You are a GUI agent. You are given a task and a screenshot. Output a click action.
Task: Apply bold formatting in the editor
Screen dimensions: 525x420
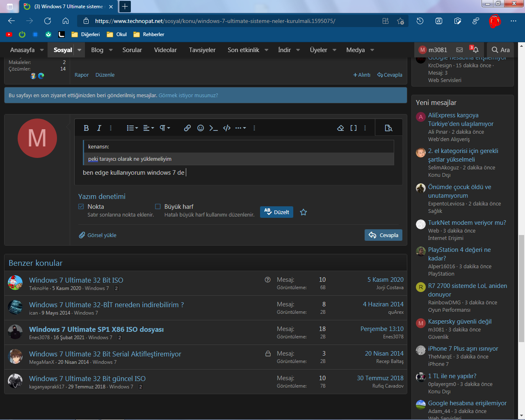pos(86,128)
